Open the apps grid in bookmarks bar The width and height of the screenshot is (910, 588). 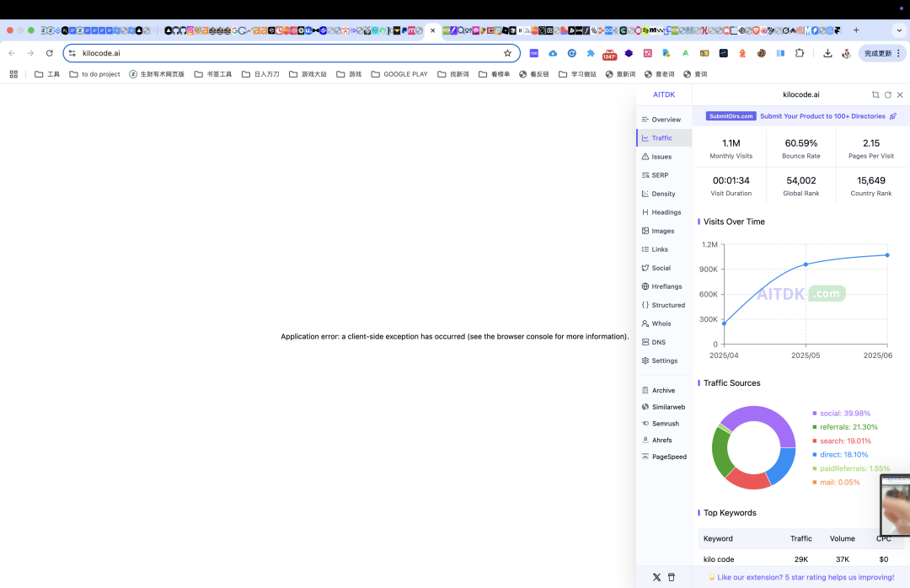(14, 74)
